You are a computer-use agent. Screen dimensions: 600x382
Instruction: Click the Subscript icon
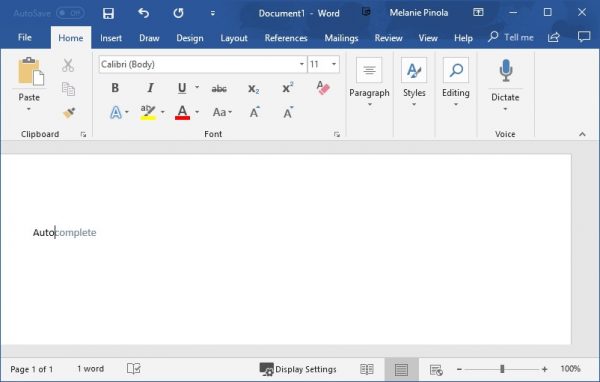click(253, 89)
